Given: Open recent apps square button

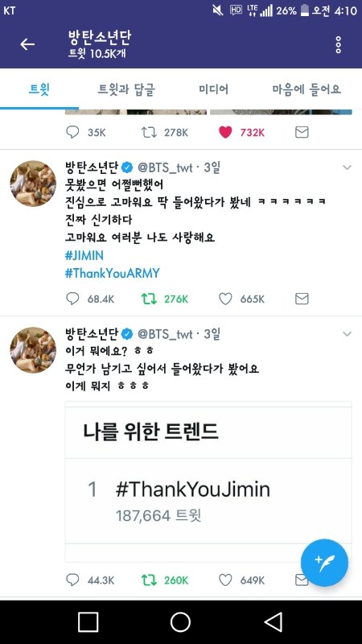Looking at the screenshot, I should click(88, 621).
